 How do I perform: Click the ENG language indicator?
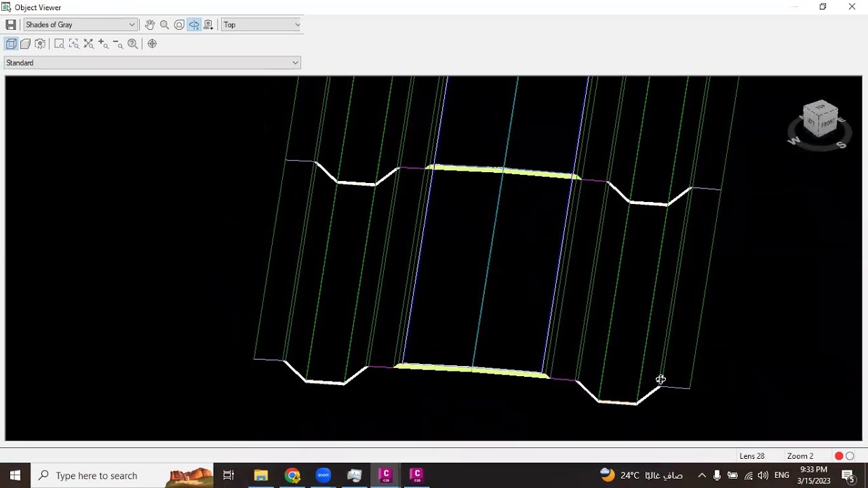(782, 476)
